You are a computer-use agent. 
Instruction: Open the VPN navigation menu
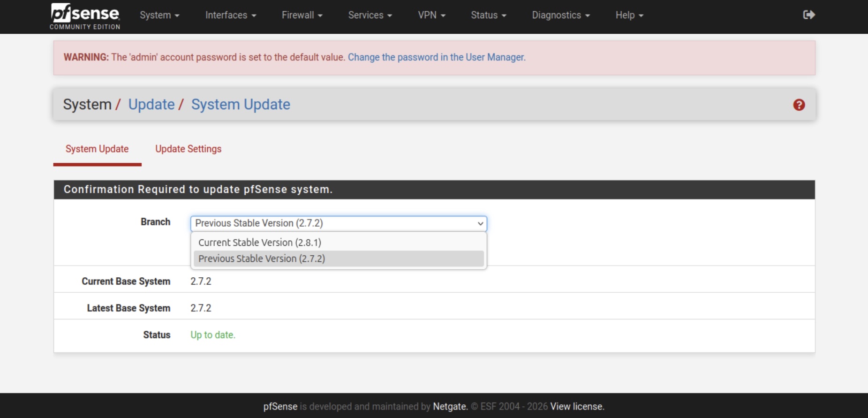click(431, 15)
